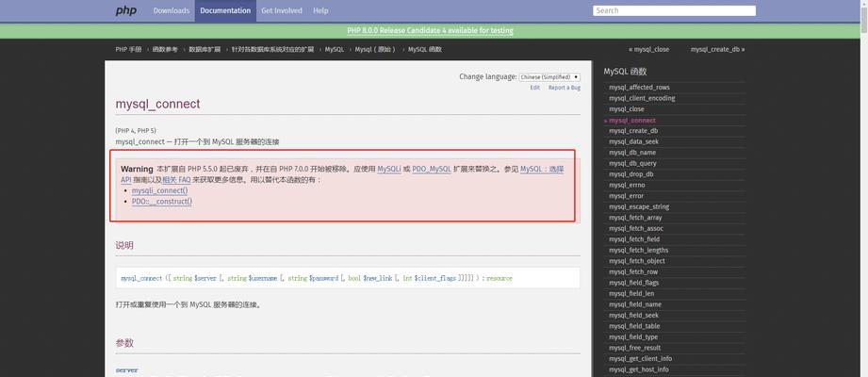Open PDO::__construct() alternative link
The width and height of the screenshot is (868, 377).
coord(162,202)
